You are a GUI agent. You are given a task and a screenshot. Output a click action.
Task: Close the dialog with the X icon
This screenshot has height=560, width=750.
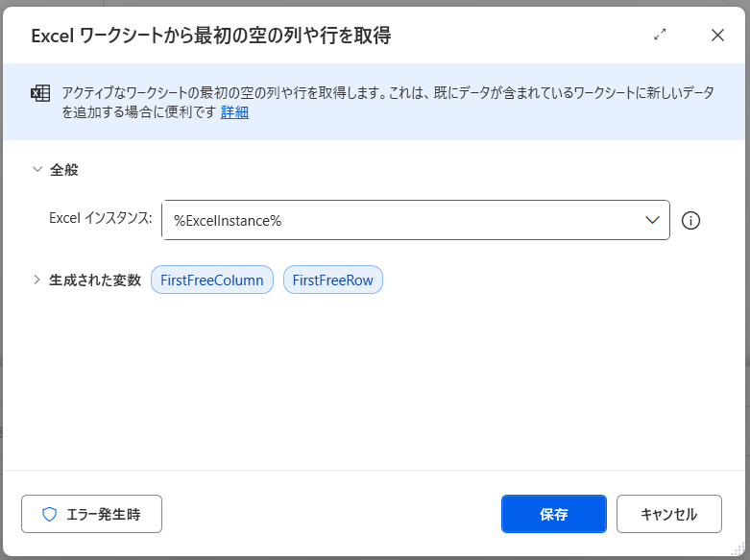click(x=717, y=35)
